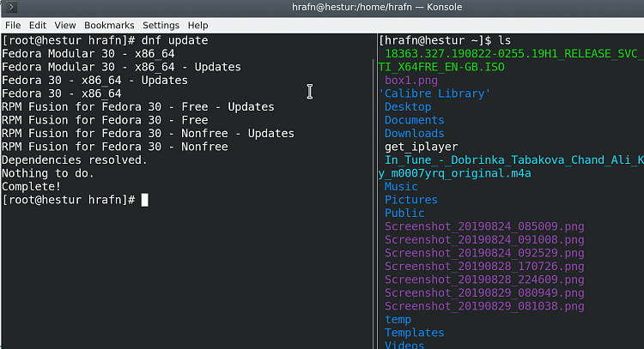Click the Music directory name

pyautogui.click(x=401, y=187)
